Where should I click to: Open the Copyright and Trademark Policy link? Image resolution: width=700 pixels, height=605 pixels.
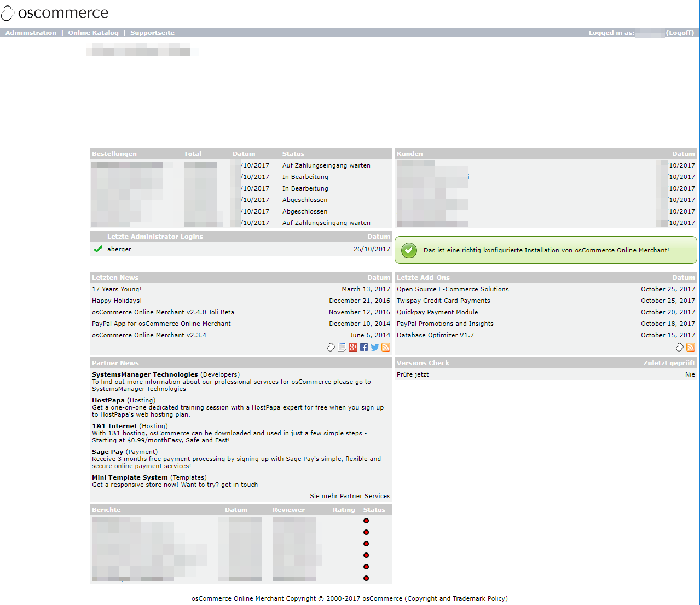456,598
